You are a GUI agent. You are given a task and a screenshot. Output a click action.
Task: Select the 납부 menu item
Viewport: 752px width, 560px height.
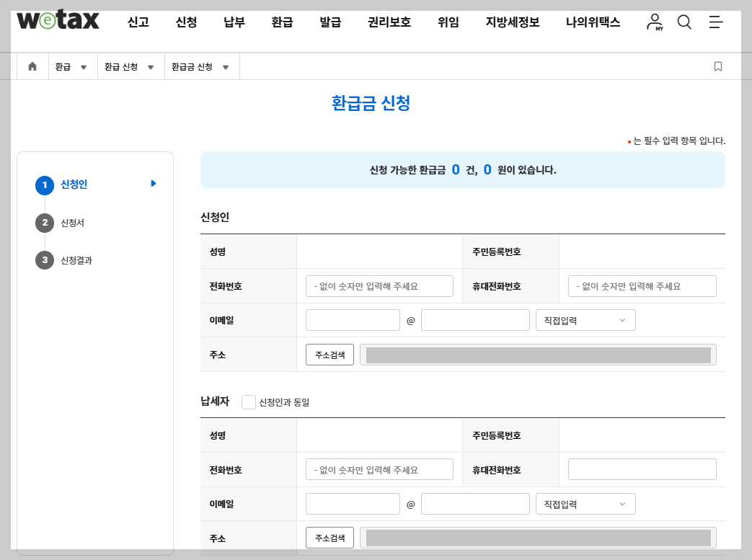[233, 22]
